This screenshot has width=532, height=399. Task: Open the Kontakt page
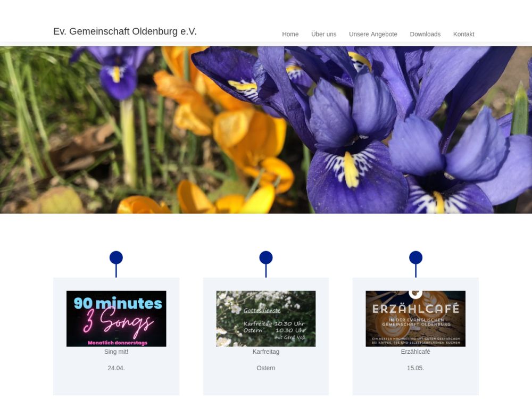[x=463, y=34]
